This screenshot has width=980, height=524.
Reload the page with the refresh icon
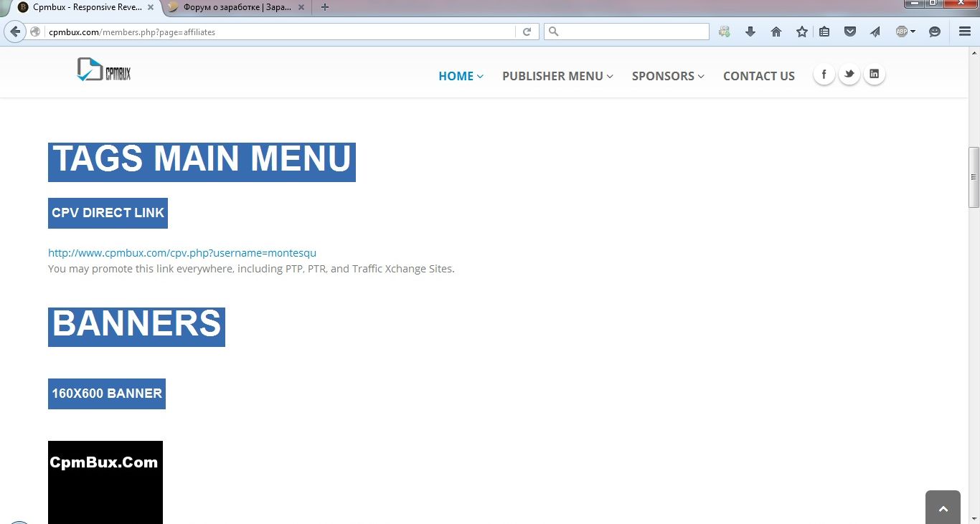[527, 32]
